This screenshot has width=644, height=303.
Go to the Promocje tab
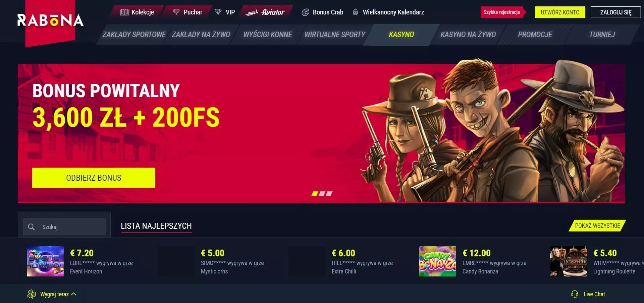(x=535, y=35)
